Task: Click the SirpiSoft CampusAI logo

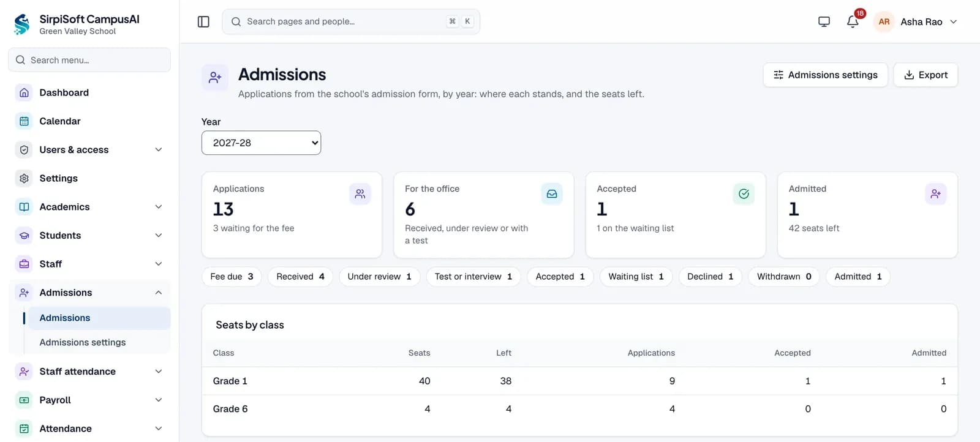Action: point(22,24)
